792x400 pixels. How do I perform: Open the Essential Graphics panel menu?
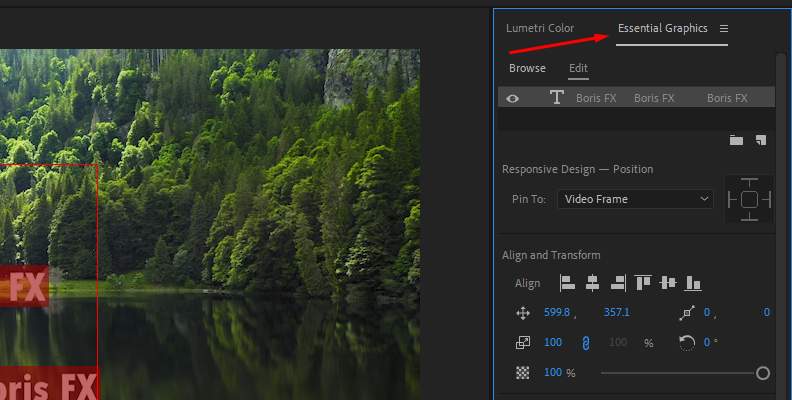724,29
